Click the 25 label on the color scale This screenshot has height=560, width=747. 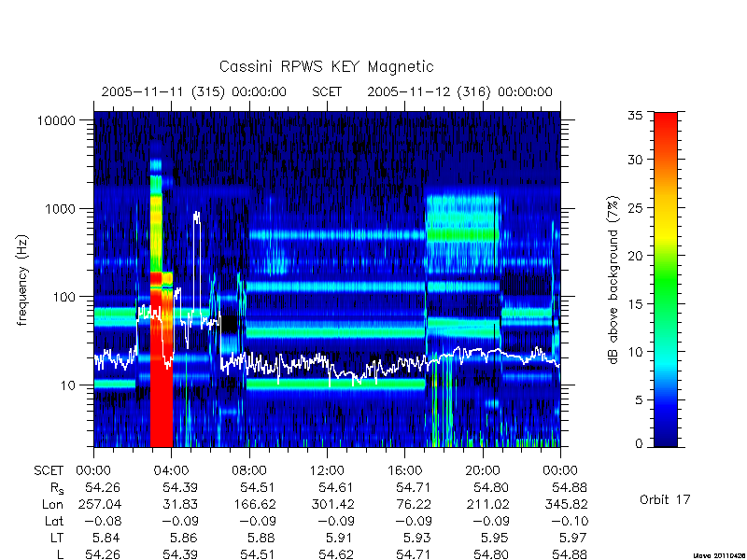[x=635, y=208]
